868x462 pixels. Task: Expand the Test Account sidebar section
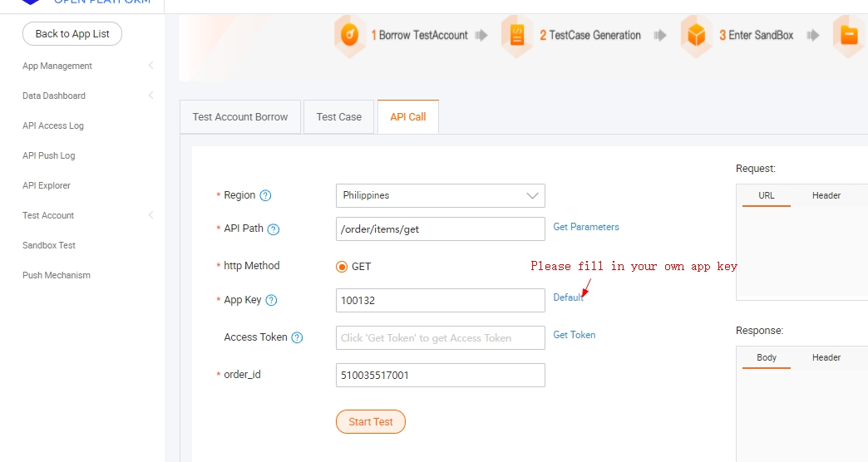click(x=150, y=215)
